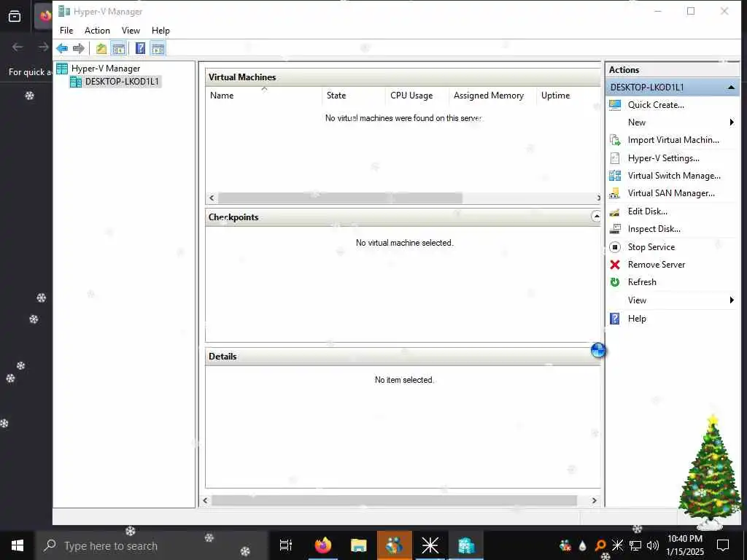Choose Import Virtual Machine action

tap(672, 140)
